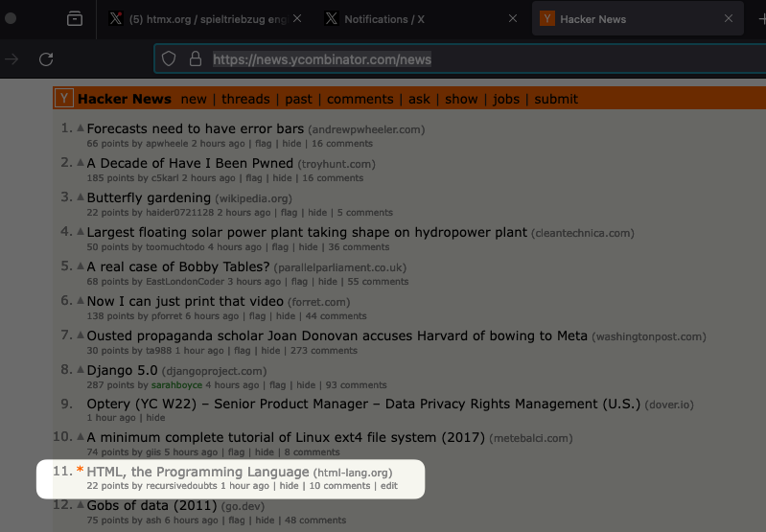Select the Hacker News tab
Screen dimensions: 766x532
[638, 19]
